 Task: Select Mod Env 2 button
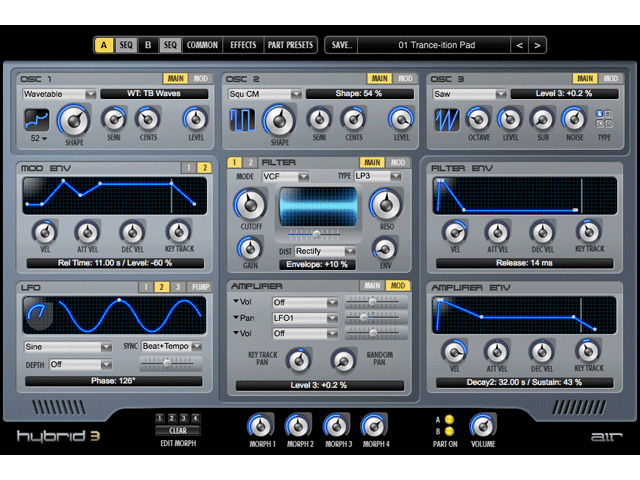point(204,168)
